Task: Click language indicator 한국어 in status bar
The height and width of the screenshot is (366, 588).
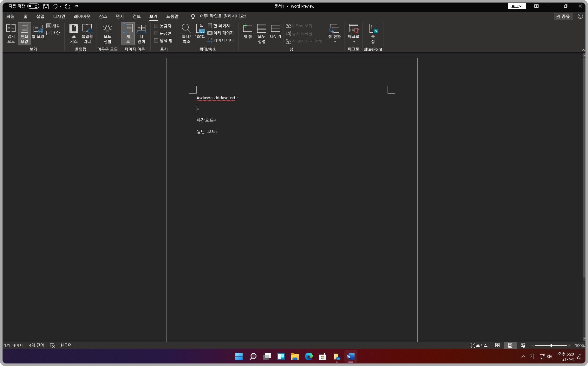Action: (x=66, y=345)
